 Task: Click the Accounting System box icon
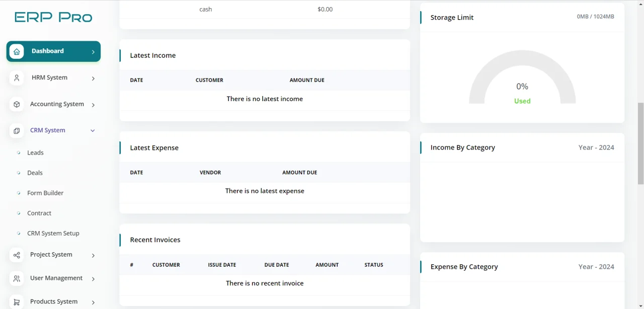point(17,104)
